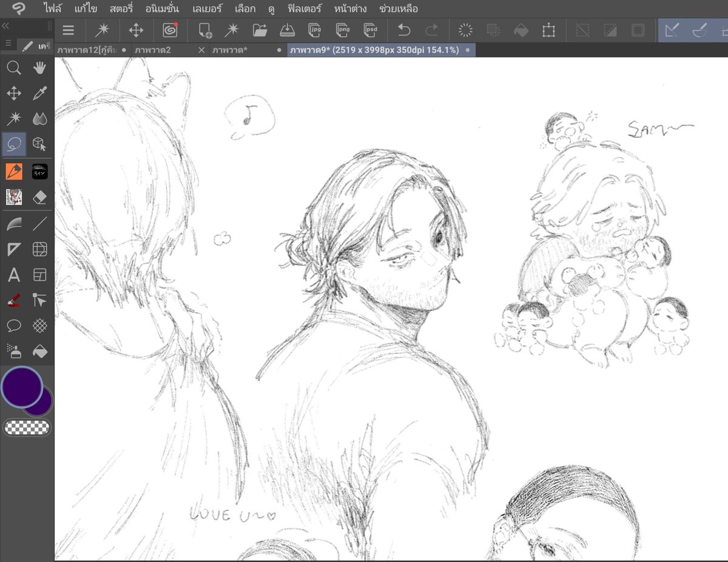Click the Deselect icon in command bar
The image size is (728, 562).
[582, 30]
